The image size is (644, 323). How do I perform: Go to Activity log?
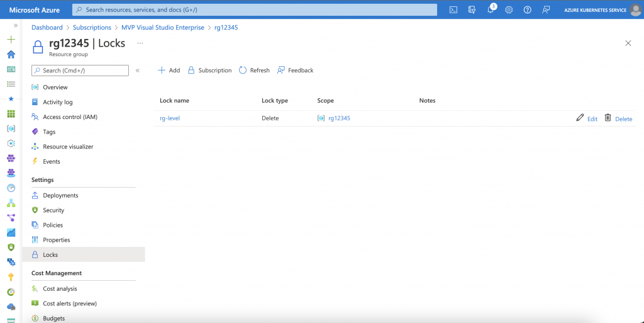tap(57, 102)
